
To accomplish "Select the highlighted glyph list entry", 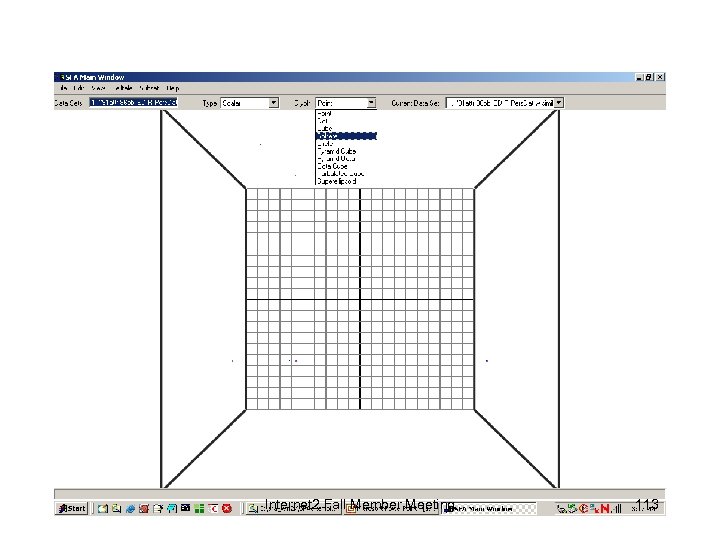I will [346, 136].
